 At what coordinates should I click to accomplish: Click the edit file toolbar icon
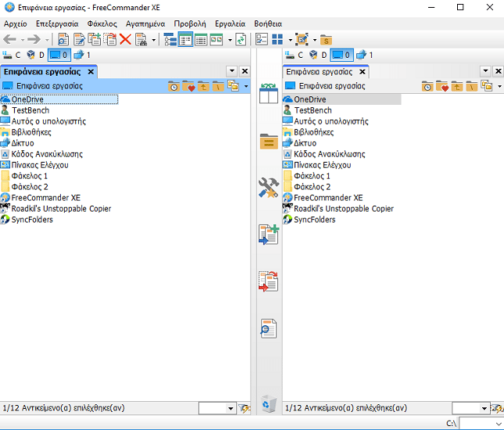click(x=79, y=40)
